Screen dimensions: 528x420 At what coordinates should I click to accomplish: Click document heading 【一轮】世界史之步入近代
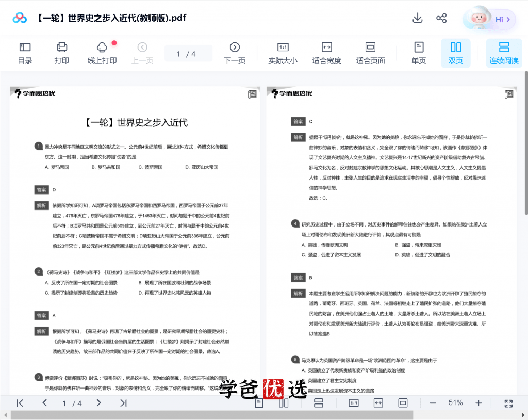135,123
